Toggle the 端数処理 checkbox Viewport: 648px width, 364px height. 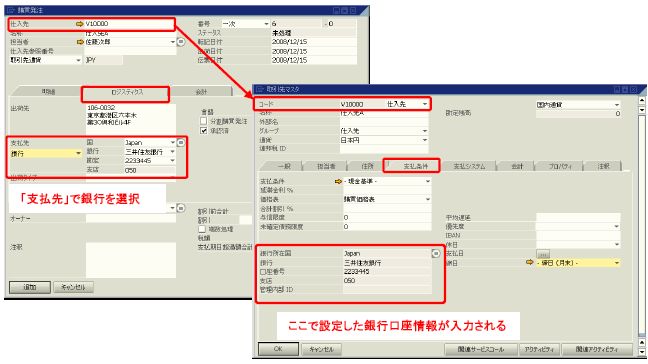[x=202, y=229]
